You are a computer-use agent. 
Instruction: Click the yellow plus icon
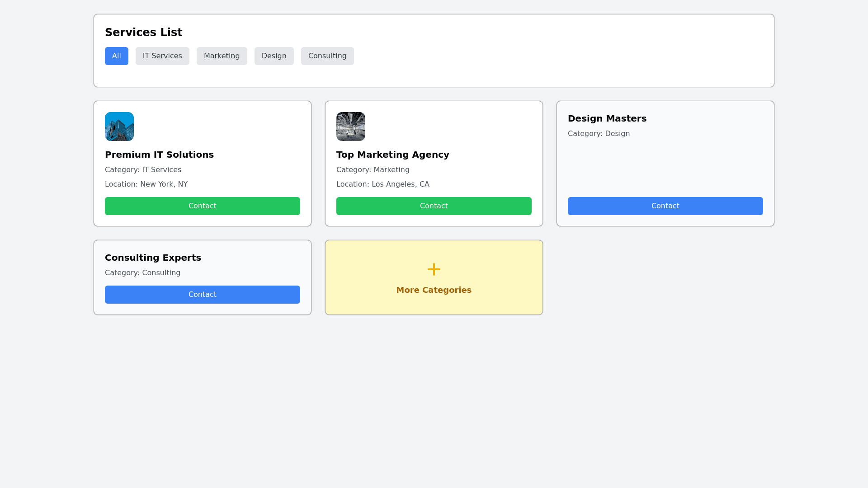tap(434, 269)
